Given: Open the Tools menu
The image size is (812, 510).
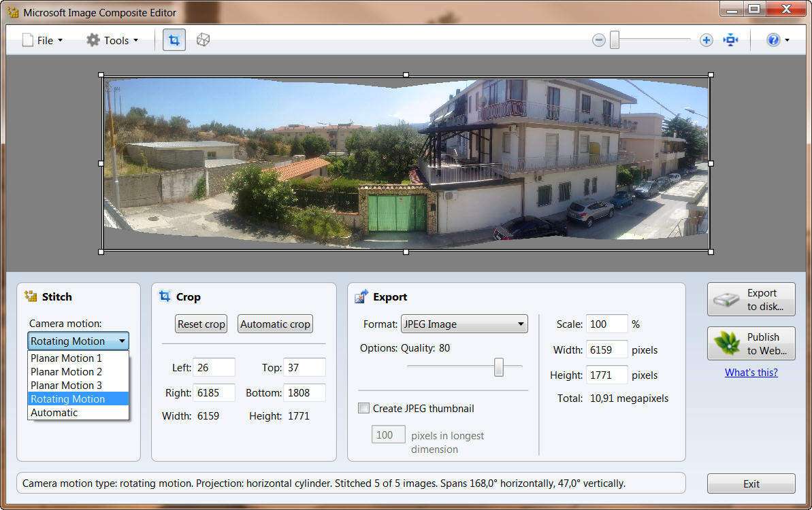Looking at the screenshot, I should click(x=113, y=40).
